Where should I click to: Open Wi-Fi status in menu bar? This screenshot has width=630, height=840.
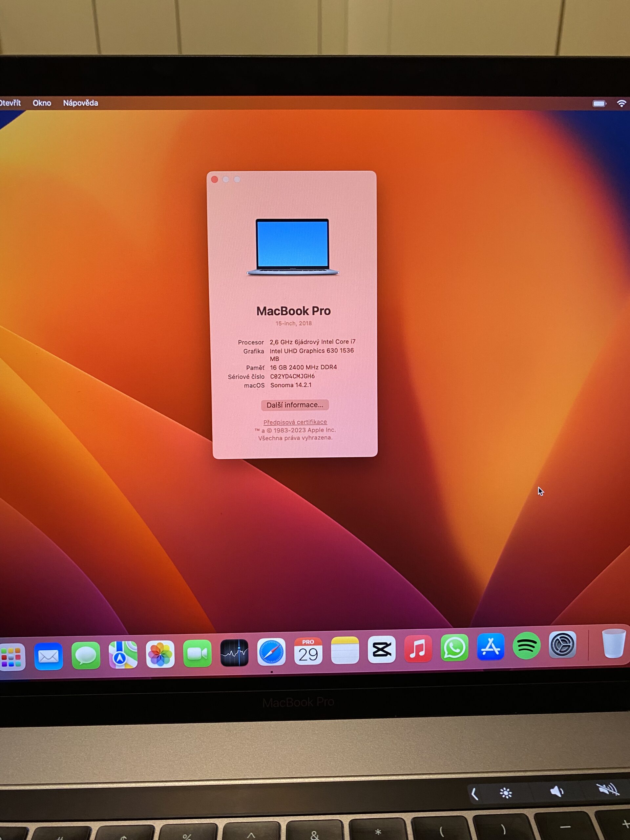[x=621, y=103]
